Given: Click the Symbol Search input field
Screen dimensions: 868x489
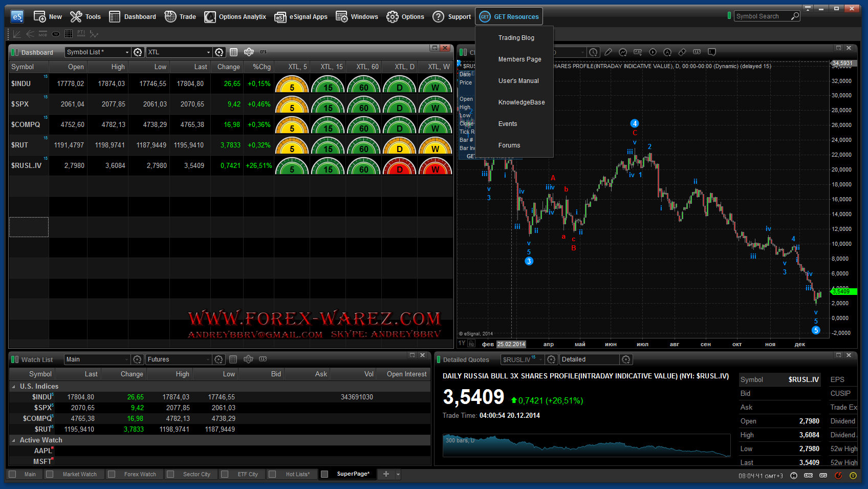Looking at the screenshot, I should click(762, 16).
